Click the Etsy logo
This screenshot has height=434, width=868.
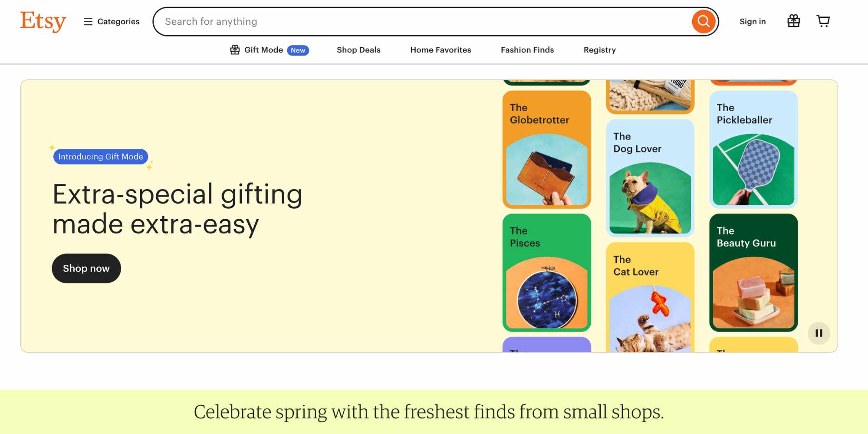point(43,21)
